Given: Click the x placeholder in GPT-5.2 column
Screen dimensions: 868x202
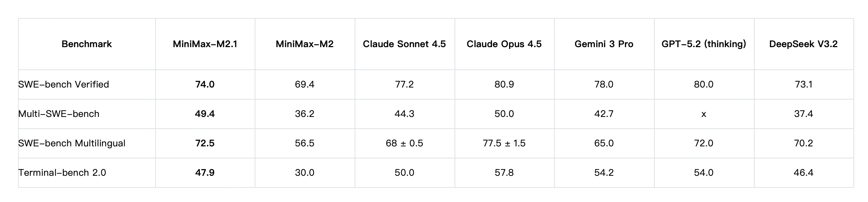Looking at the screenshot, I should (704, 114).
